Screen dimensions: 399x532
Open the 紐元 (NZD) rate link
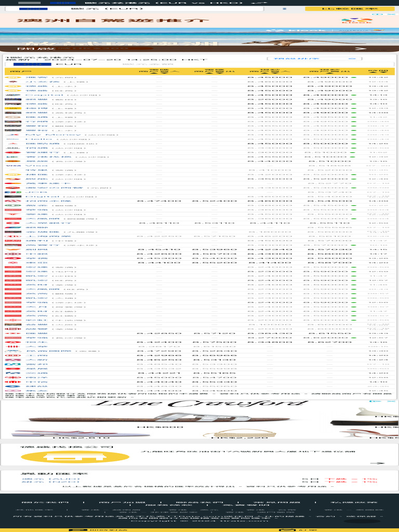point(50,482)
